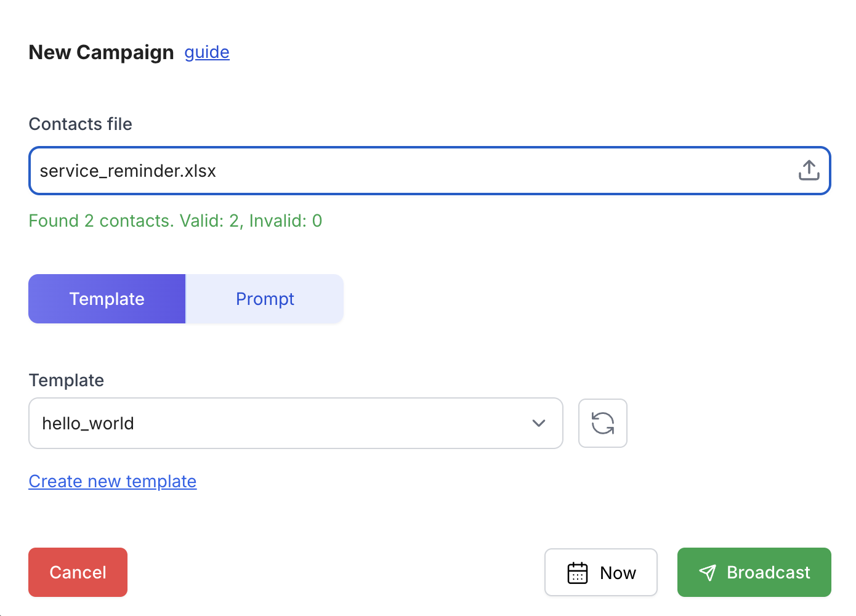Send the campaign with Broadcast button

(754, 572)
